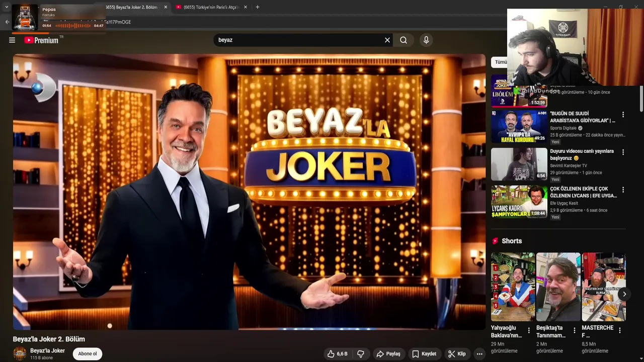Subscribe using the Abone ol button
The width and height of the screenshot is (644, 362).
88,354
